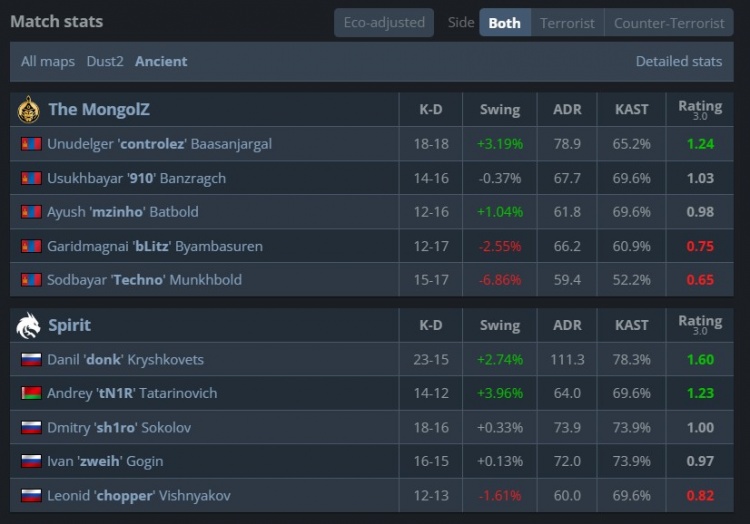The image size is (750, 524).
Task: Click the Belarus flag beside tN1R
Action: coord(31,394)
